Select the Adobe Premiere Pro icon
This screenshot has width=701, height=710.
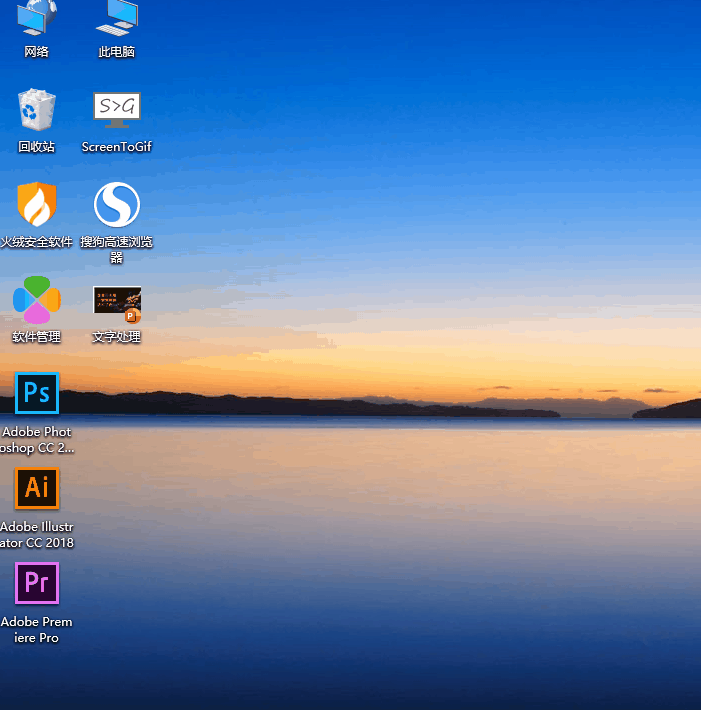[x=37, y=583]
